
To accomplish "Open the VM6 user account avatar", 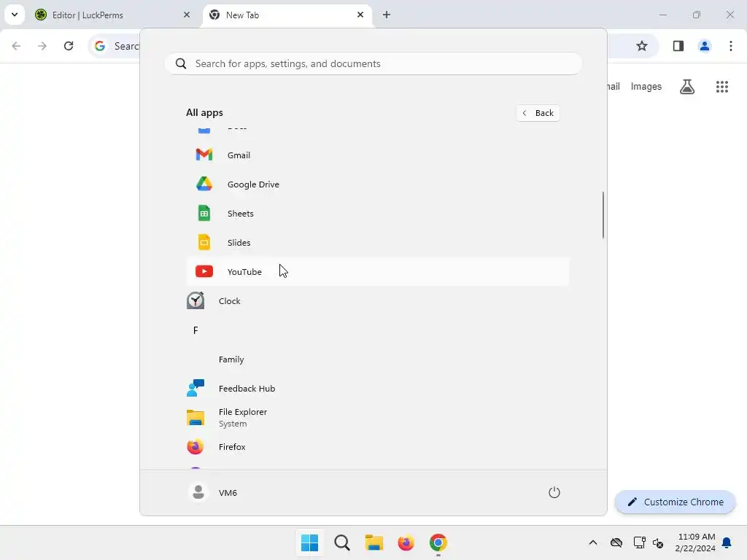I will pyautogui.click(x=198, y=492).
